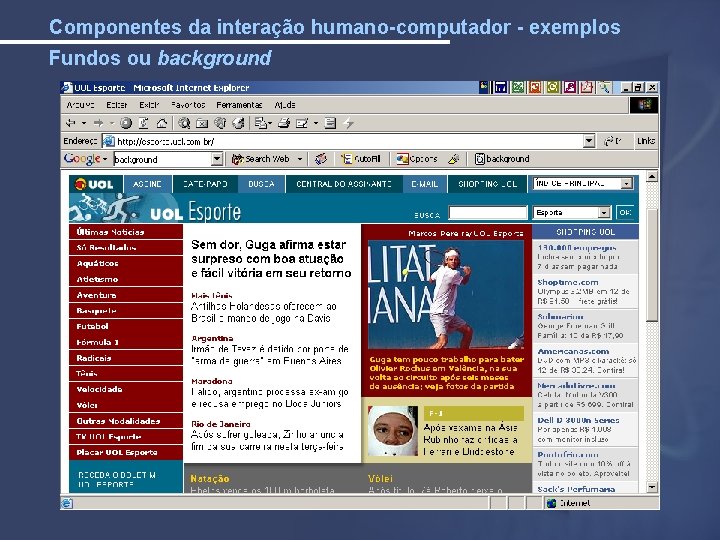
Task: Click the Refresh page icon
Action: click(144, 123)
